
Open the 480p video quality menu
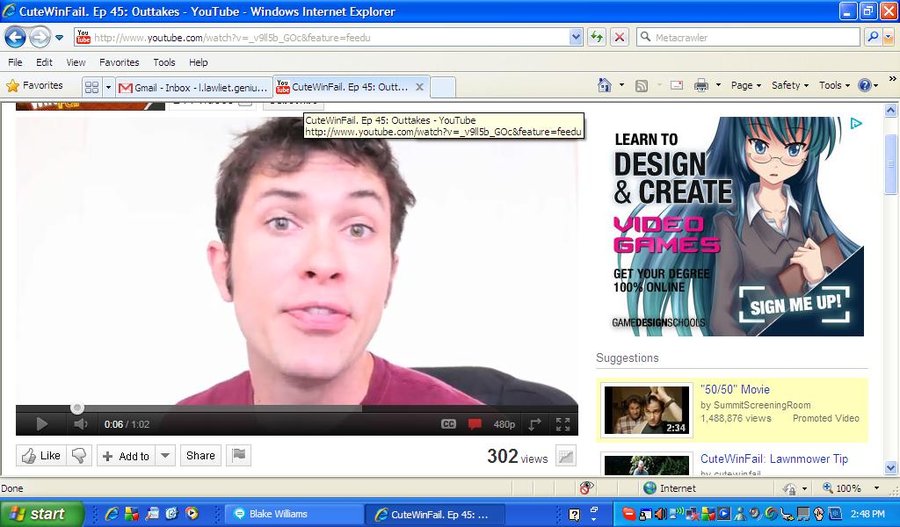504,424
